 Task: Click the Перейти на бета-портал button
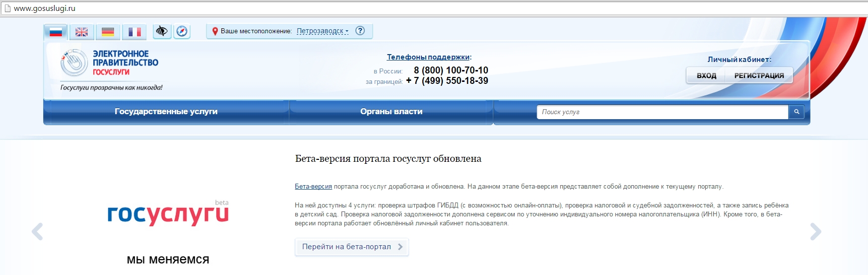point(351,247)
